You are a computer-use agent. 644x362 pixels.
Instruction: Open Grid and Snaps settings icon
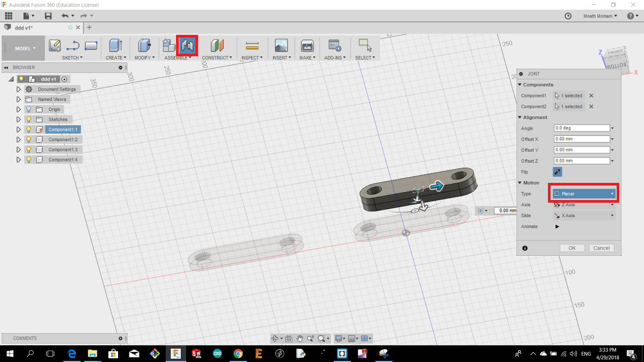pos(352,338)
